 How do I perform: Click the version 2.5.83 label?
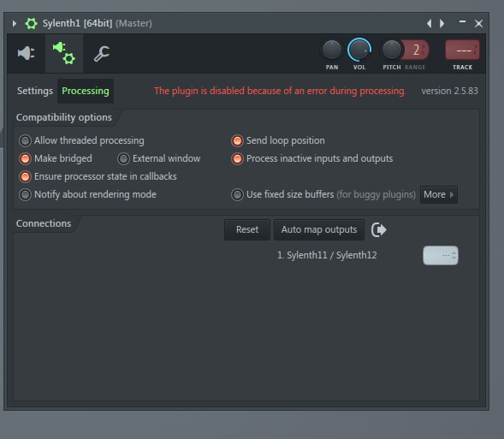coord(449,91)
